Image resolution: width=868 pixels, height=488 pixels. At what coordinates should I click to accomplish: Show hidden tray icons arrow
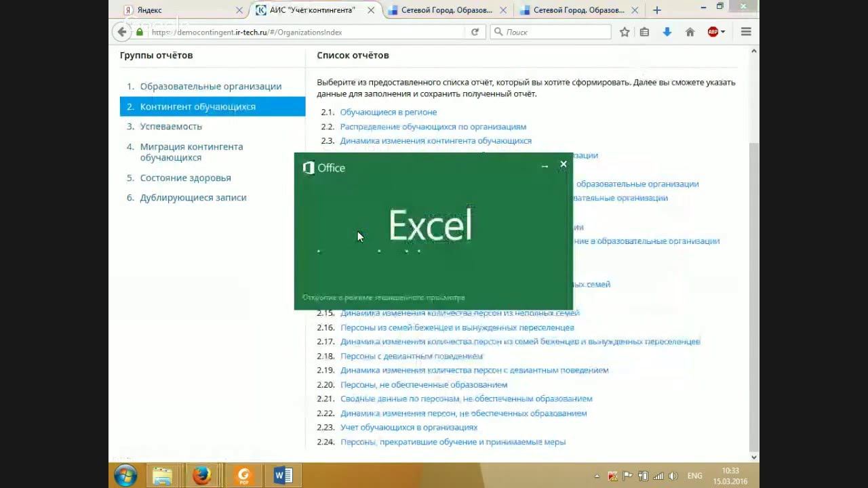pos(597,476)
